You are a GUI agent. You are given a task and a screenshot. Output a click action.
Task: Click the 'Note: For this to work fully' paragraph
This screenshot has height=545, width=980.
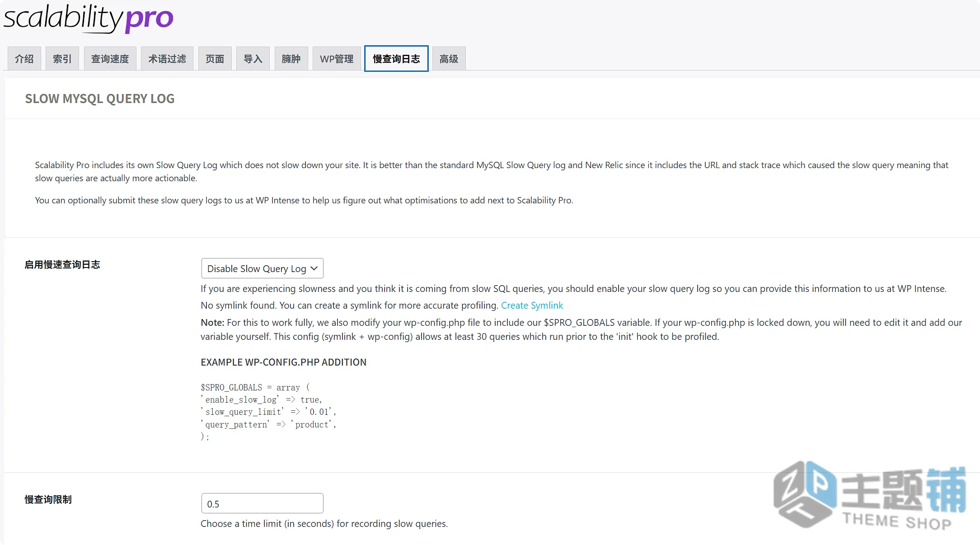click(581, 329)
